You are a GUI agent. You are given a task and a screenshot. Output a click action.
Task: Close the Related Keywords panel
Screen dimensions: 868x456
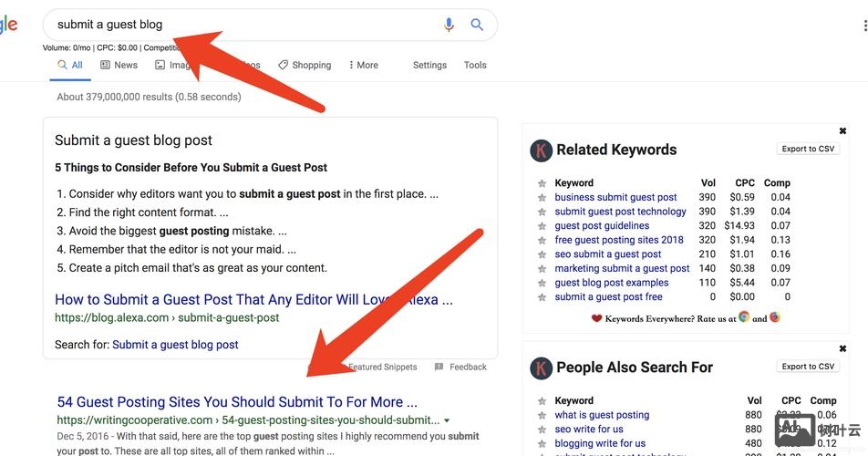pos(842,131)
